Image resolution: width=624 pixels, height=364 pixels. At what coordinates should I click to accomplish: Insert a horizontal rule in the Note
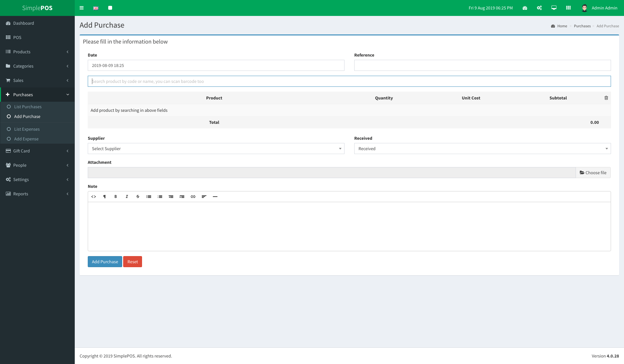click(215, 197)
